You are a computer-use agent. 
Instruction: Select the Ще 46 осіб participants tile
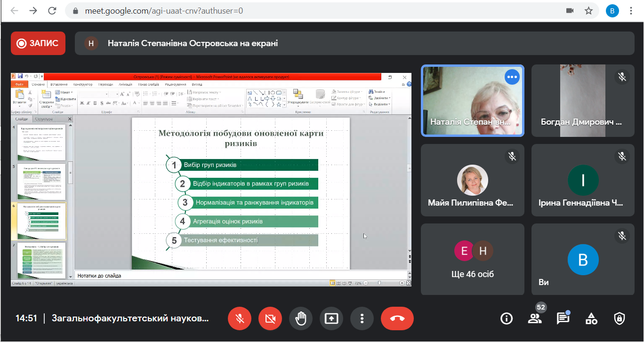[473, 259]
